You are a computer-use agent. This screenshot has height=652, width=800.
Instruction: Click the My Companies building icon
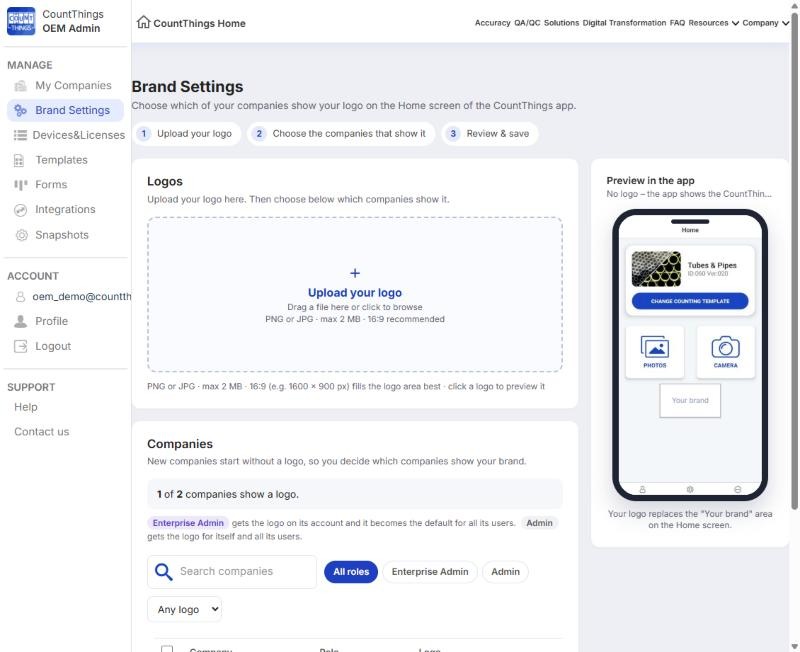(x=20, y=86)
